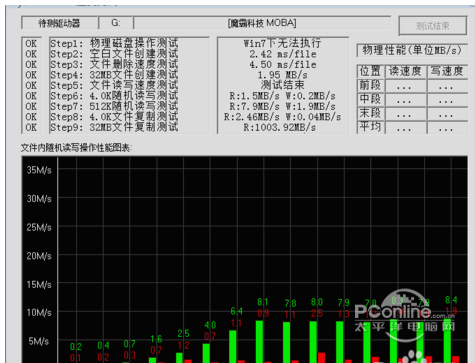Screen dimensions: 475x363
Task: Select Step2: 空白文件创建测试 row
Action: (114, 54)
